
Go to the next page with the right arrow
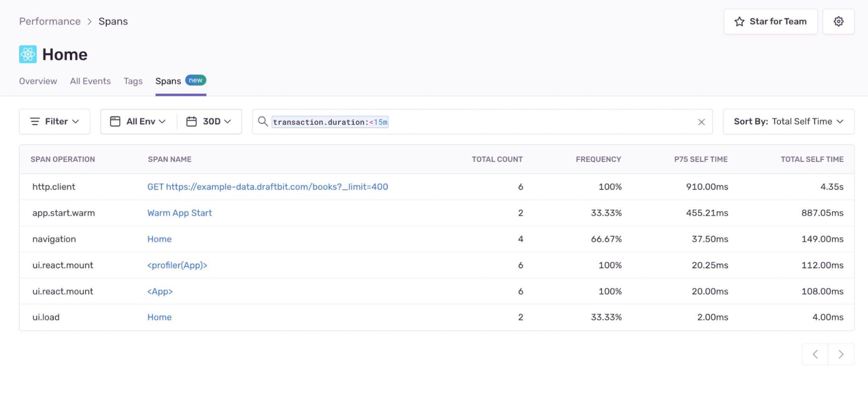click(841, 354)
